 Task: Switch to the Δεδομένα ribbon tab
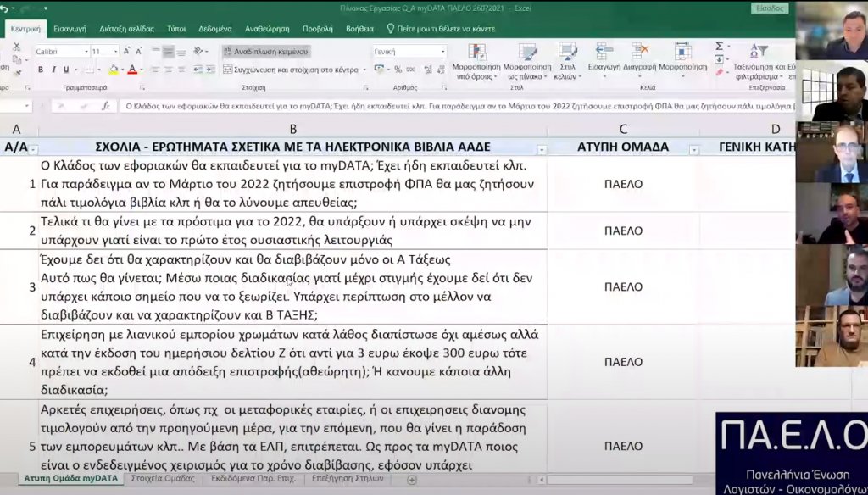[x=215, y=28]
